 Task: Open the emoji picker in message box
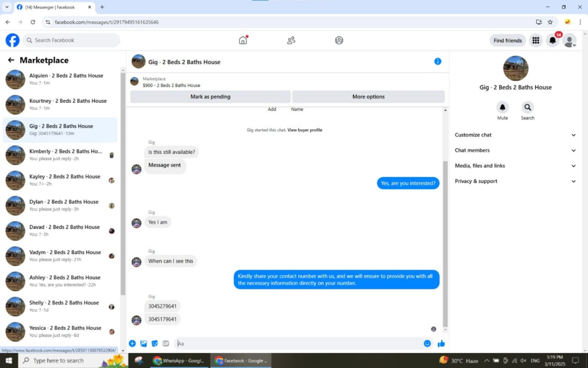click(x=427, y=344)
